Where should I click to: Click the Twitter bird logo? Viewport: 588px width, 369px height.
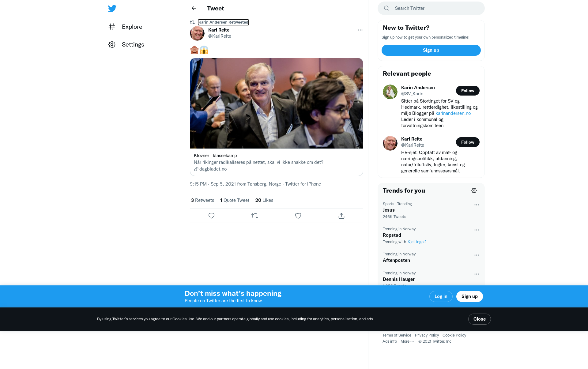point(112,8)
